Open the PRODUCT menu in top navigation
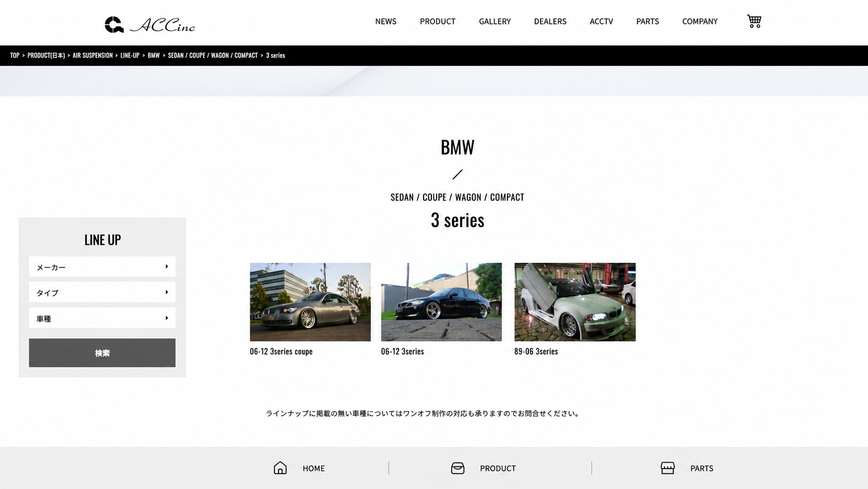Image resolution: width=868 pixels, height=489 pixels. (438, 21)
